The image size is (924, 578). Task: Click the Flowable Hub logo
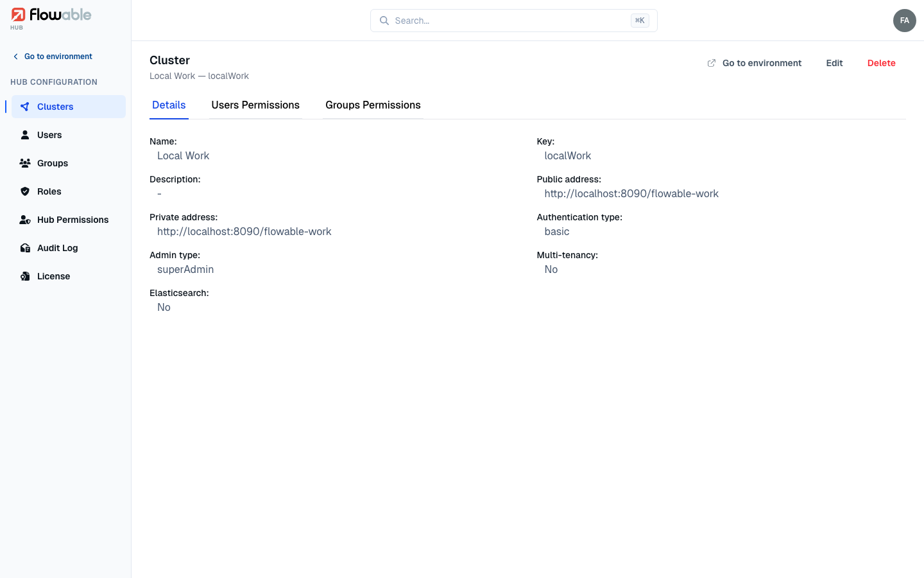pyautogui.click(x=51, y=19)
